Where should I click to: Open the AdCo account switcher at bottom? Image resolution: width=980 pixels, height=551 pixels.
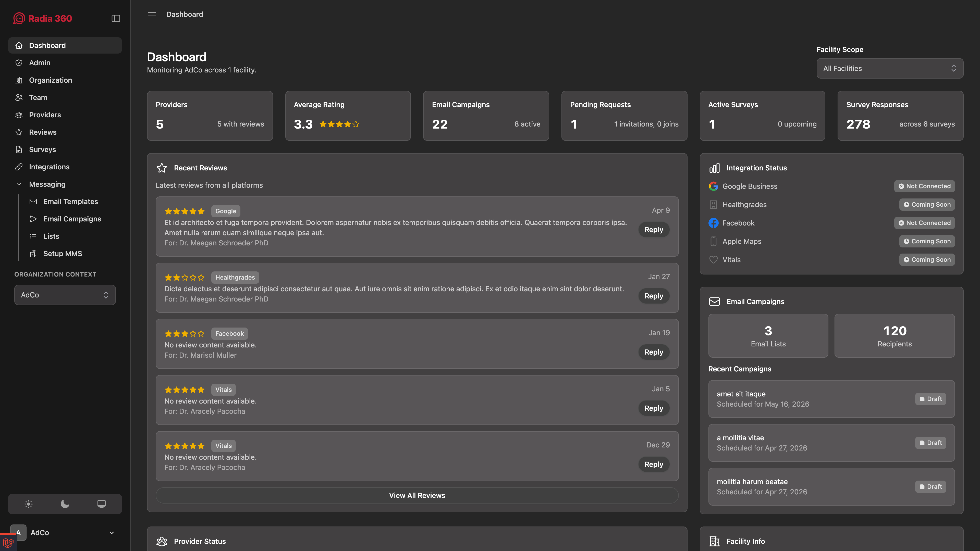pyautogui.click(x=65, y=532)
